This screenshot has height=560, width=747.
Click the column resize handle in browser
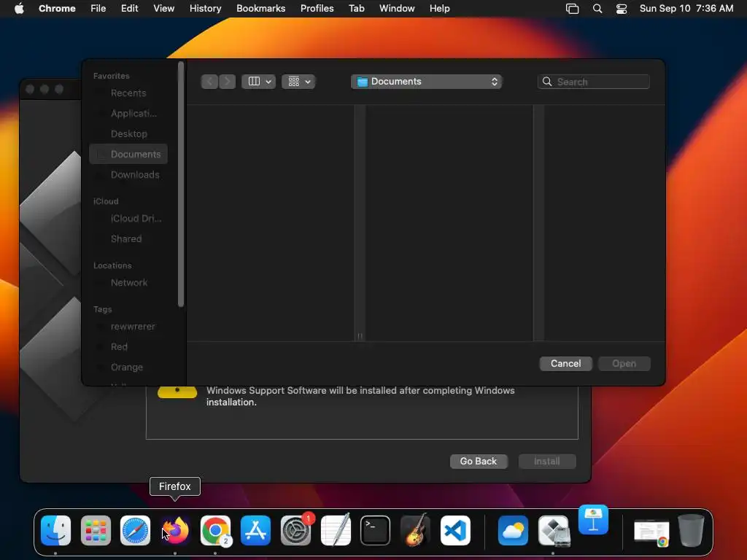[360, 335]
